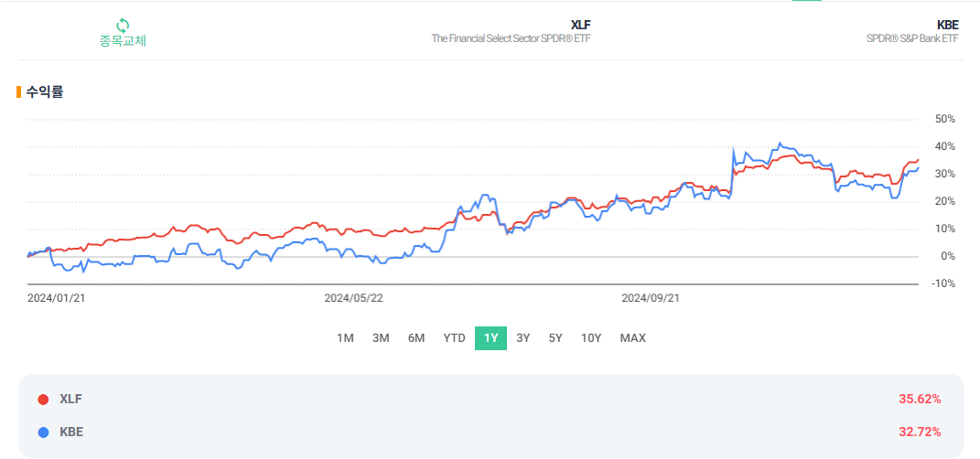Image resolution: width=980 pixels, height=459 pixels.
Task: Select the 1M period tab
Action: click(x=346, y=338)
